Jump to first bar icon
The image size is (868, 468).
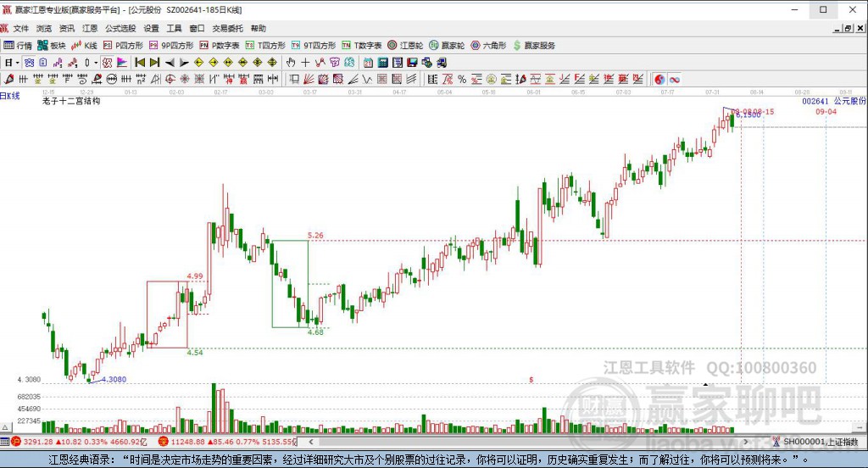pos(140,63)
